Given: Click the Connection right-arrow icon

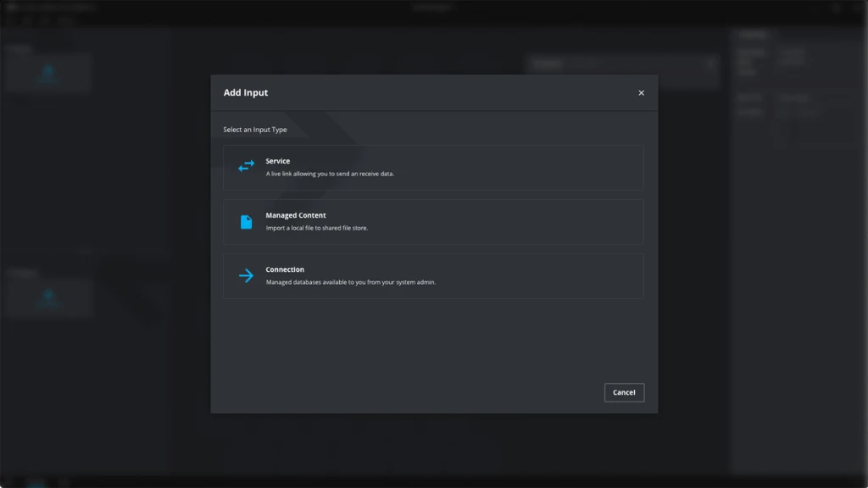Looking at the screenshot, I should coord(246,275).
